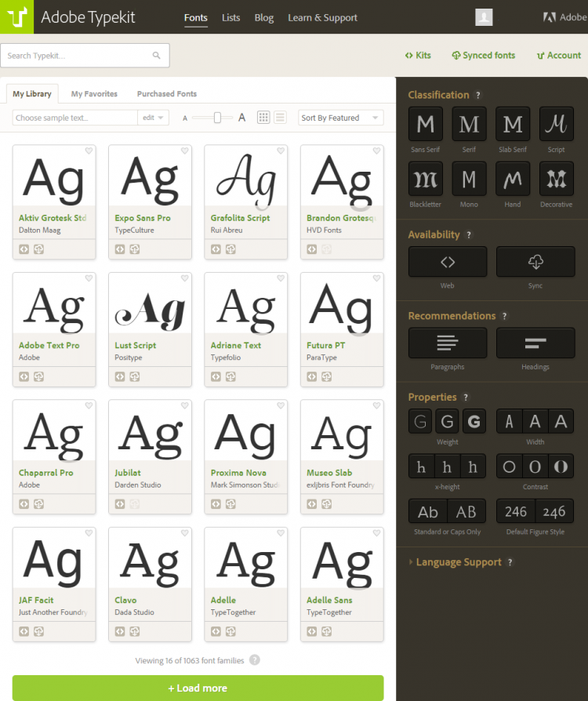Expand the Language Support section

pyautogui.click(x=458, y=562)
